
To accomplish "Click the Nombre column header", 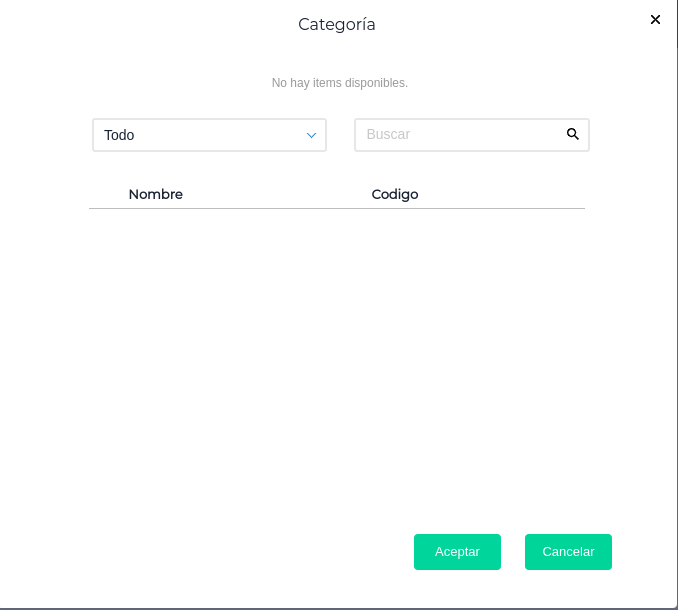I will point(156,194).
